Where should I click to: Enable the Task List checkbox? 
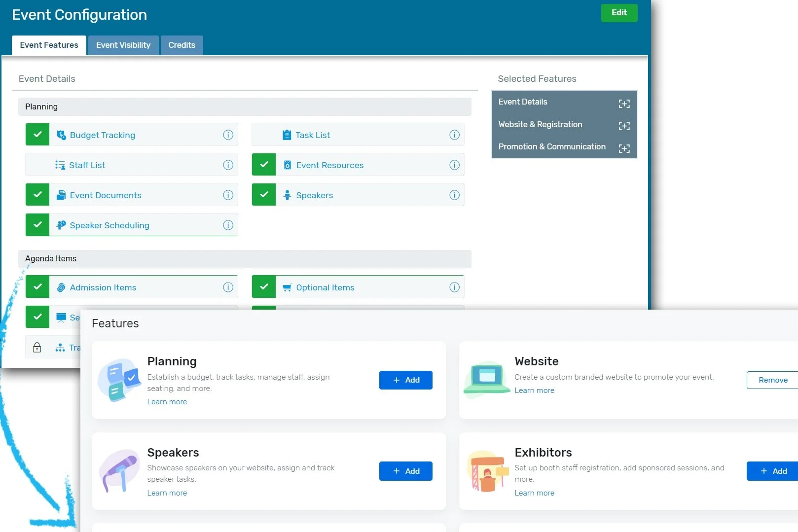pos(264,134)
